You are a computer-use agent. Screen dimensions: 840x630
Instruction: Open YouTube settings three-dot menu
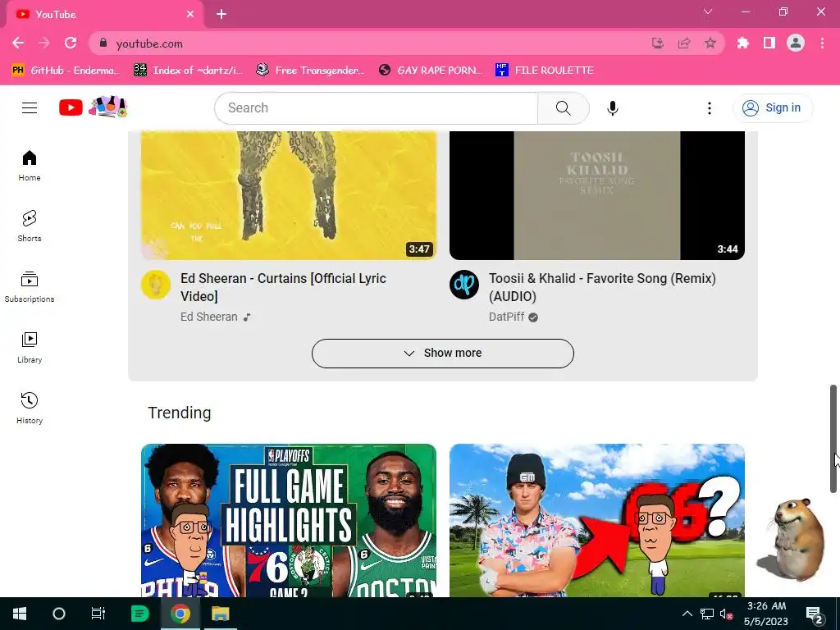(x=709, y=107)
